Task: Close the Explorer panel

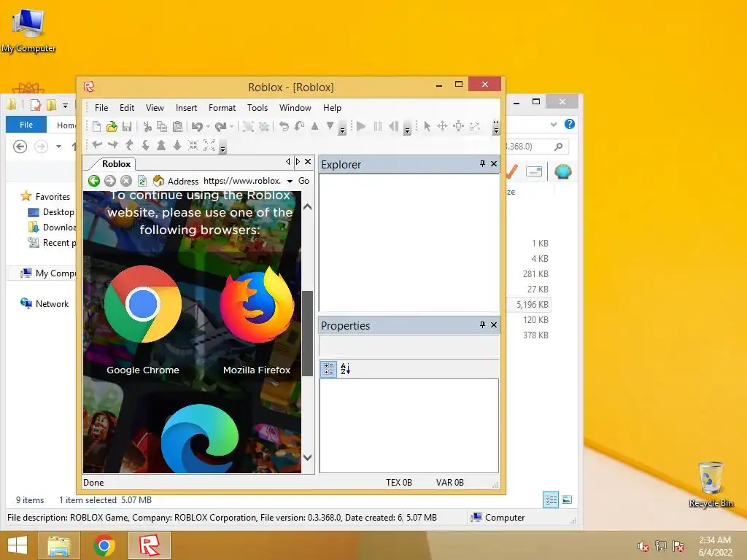Action: point(494,164)
